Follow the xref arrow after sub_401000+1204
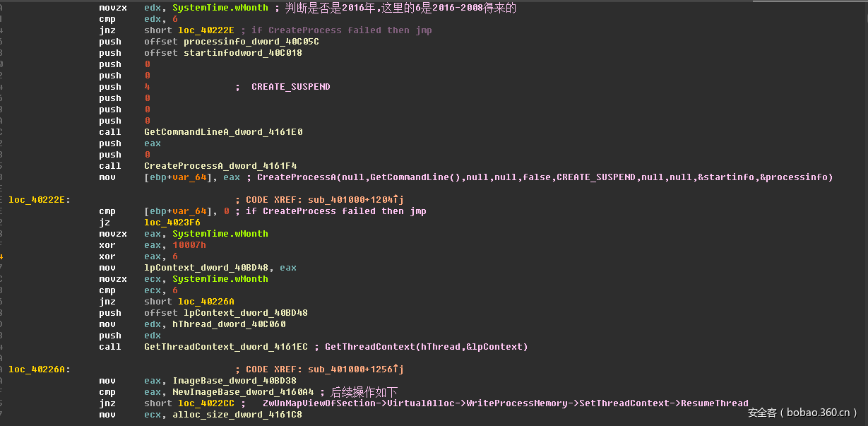868x426 pixels. tap(398, 199)
